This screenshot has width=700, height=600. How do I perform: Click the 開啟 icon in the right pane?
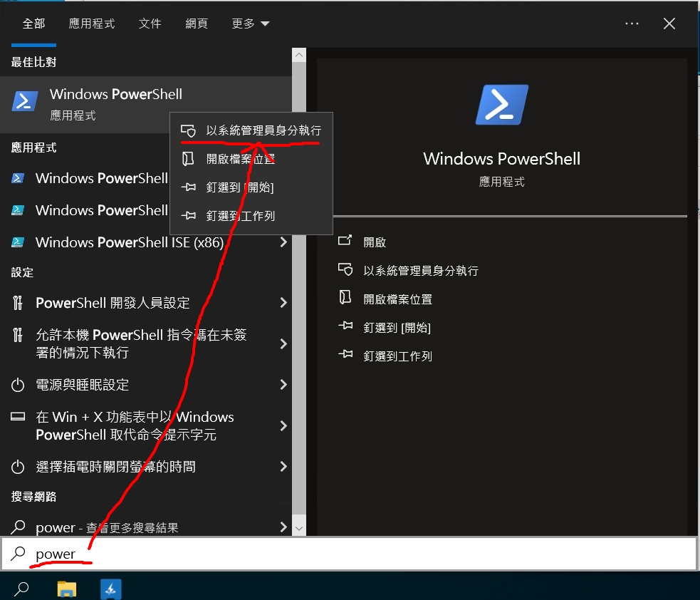pyautogui.click(x=345, y=241)
